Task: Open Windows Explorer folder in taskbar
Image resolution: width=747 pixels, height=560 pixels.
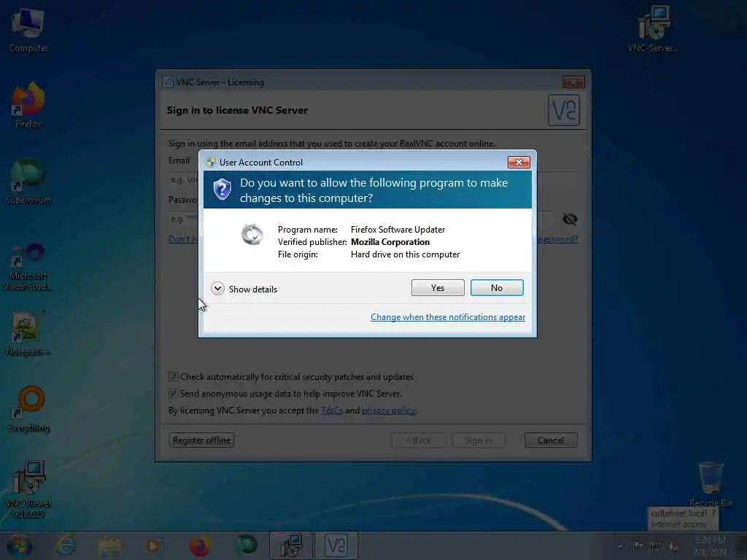Action: tap(109, 545)
